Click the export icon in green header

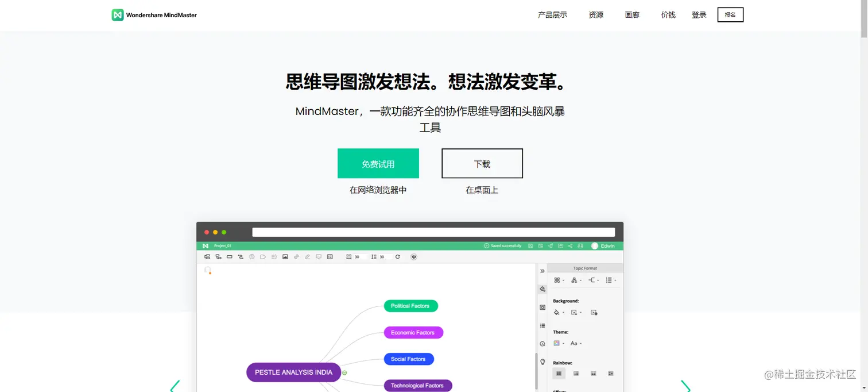coord(560,246)
